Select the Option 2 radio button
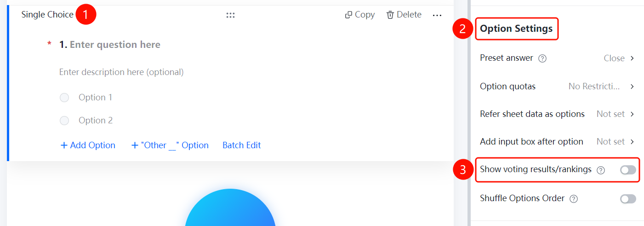This screenshot has height=226, width=644. (x=64, y=121)
